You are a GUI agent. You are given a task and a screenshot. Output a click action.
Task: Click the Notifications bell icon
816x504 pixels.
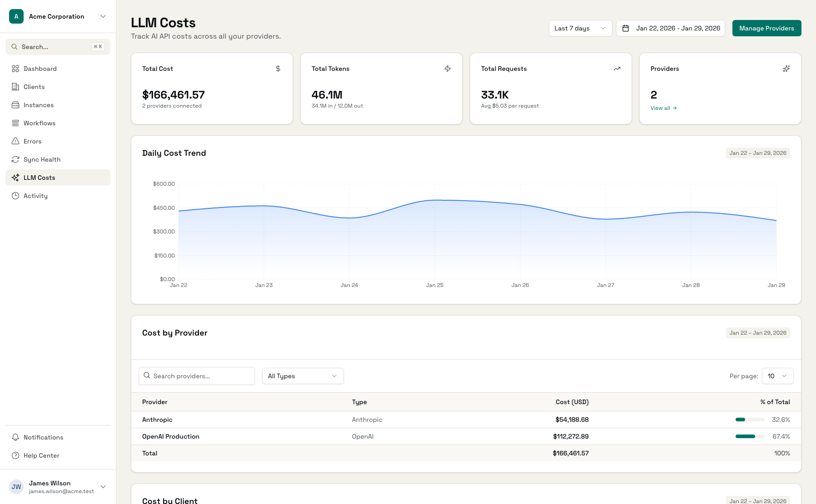[15, 437]
